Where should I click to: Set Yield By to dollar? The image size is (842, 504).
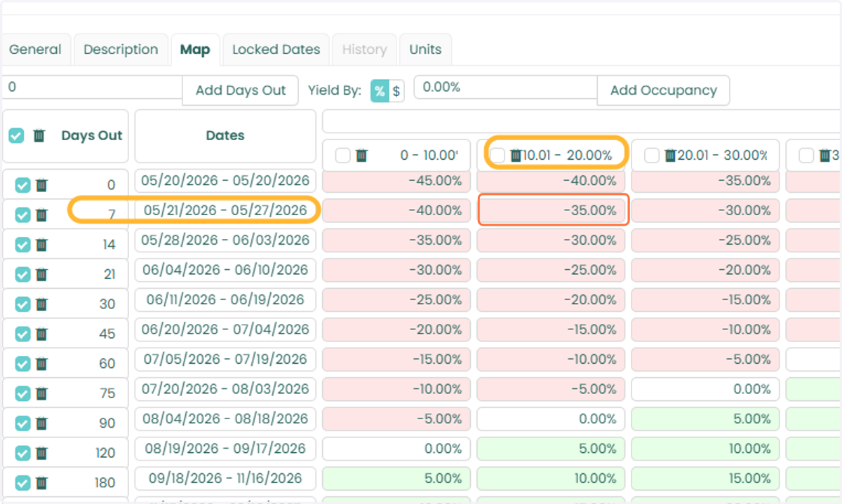click(396, 90)
